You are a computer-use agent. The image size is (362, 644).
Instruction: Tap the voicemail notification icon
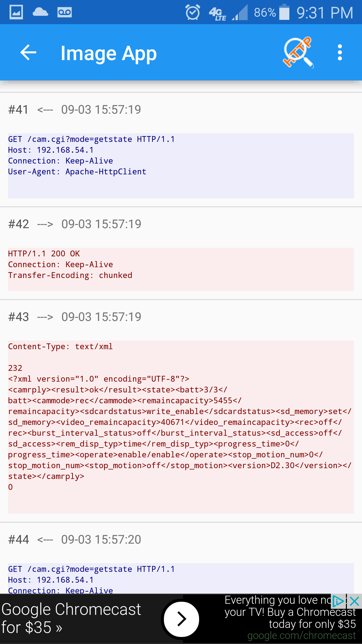pyautogui.click(x=65, y=12)
